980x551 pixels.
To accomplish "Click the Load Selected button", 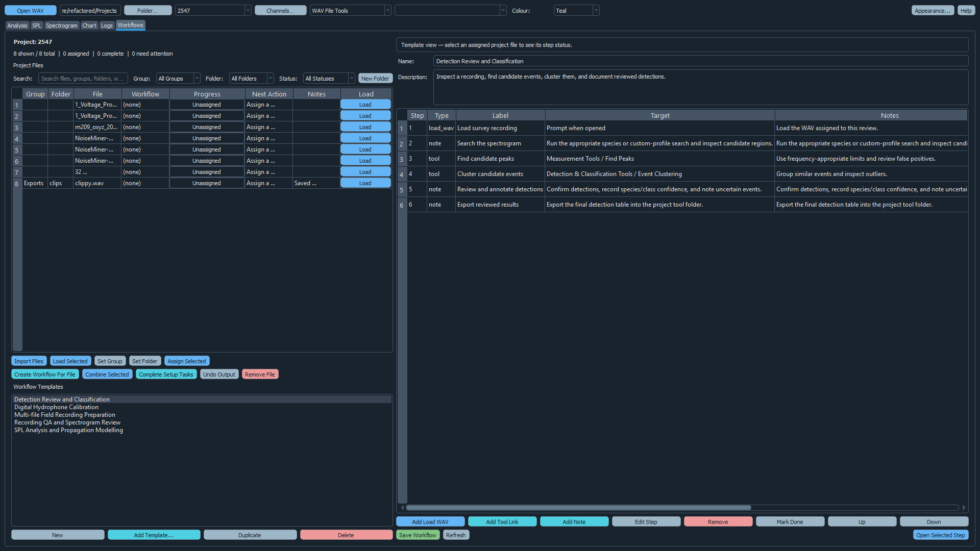I will (70, 361).
